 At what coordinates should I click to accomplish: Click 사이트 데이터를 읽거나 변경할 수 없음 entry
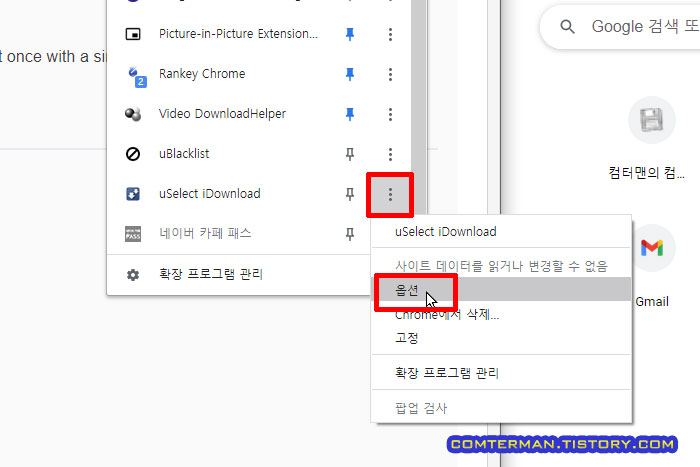(501, 266)
